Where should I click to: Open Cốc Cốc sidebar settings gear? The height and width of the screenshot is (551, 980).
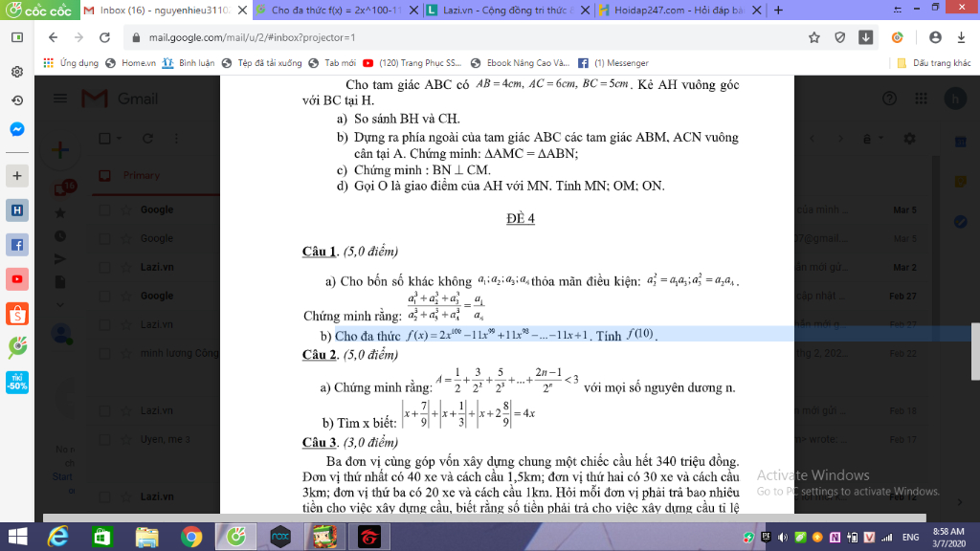pos(17,72)
